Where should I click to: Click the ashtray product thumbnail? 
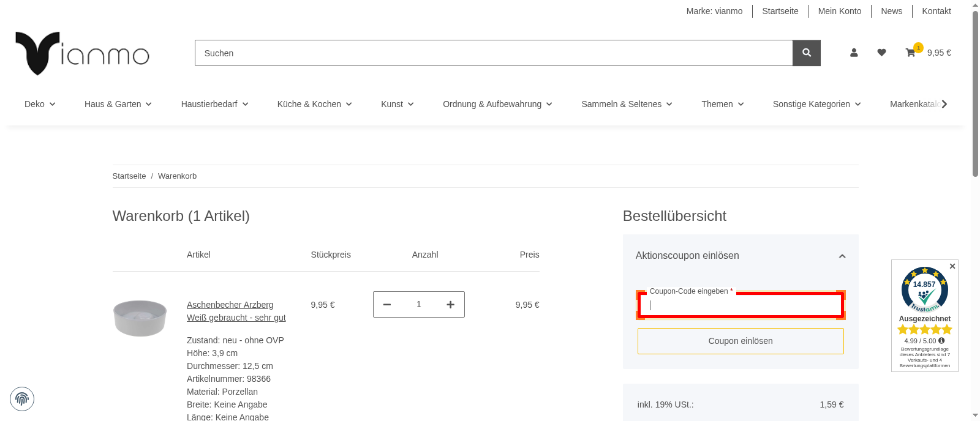[x=140, y=318]
